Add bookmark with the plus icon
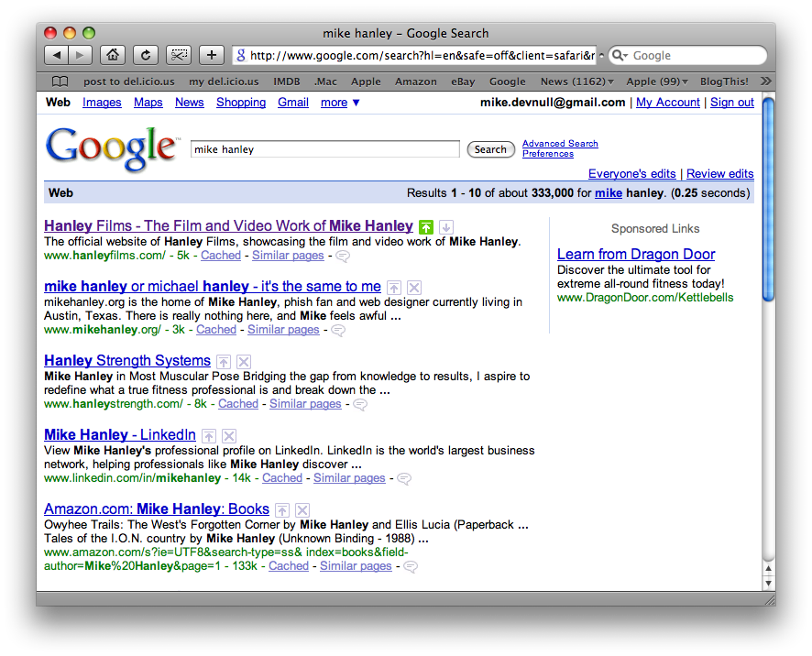The image size is (812, 656). pyautogui.click(x=212, y=55)
